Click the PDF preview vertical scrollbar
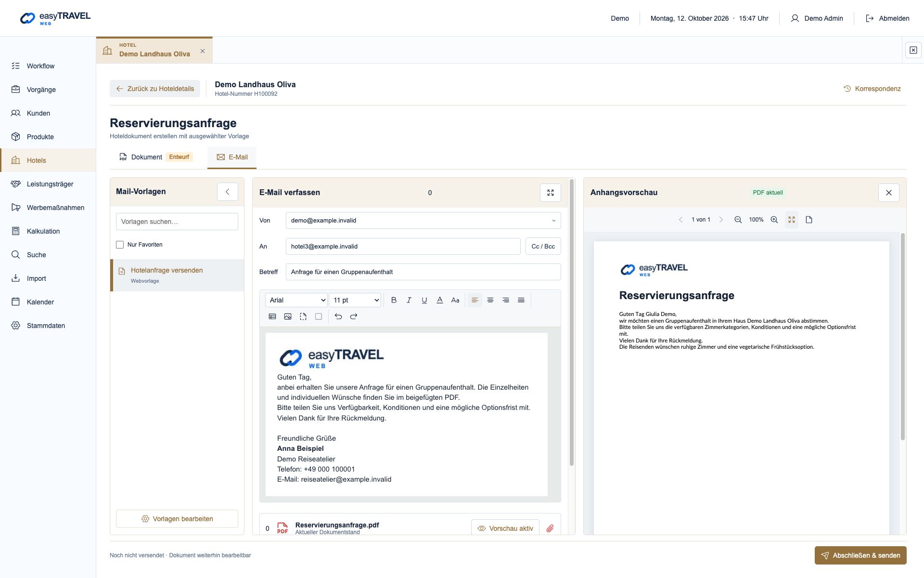Screen dimensions: 924x578 903,336
